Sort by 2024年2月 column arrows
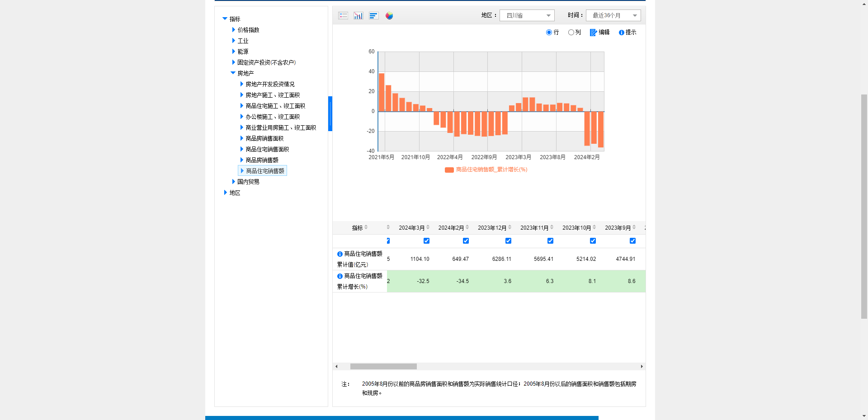 (x=467, y=227)
